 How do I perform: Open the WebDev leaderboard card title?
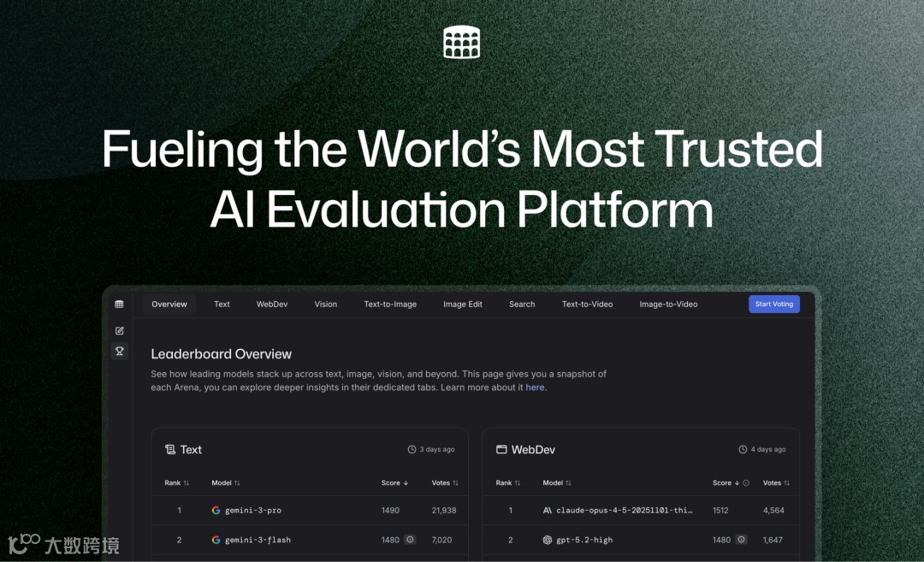point(533,449)
